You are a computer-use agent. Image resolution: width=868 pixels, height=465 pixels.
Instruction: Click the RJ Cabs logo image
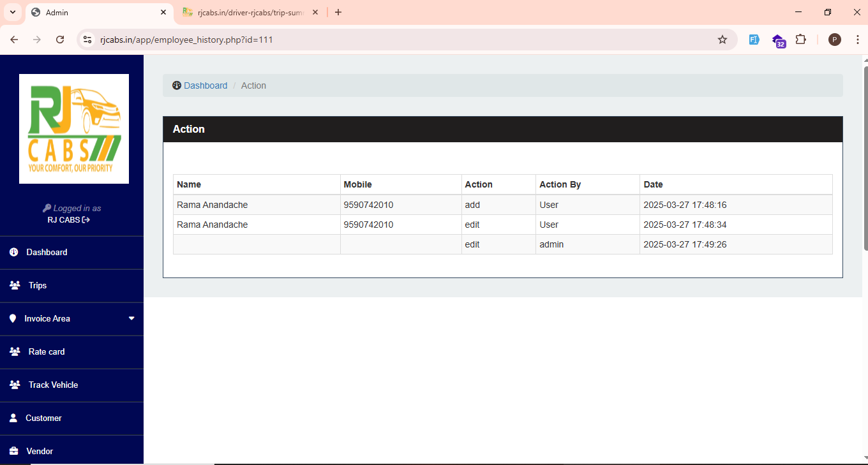(x=74, y=129)
